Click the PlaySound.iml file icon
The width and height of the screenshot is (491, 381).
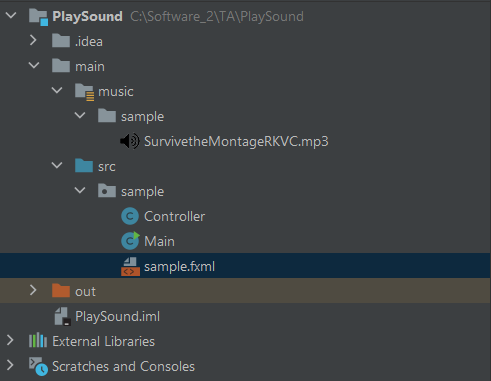click(62, 316)
